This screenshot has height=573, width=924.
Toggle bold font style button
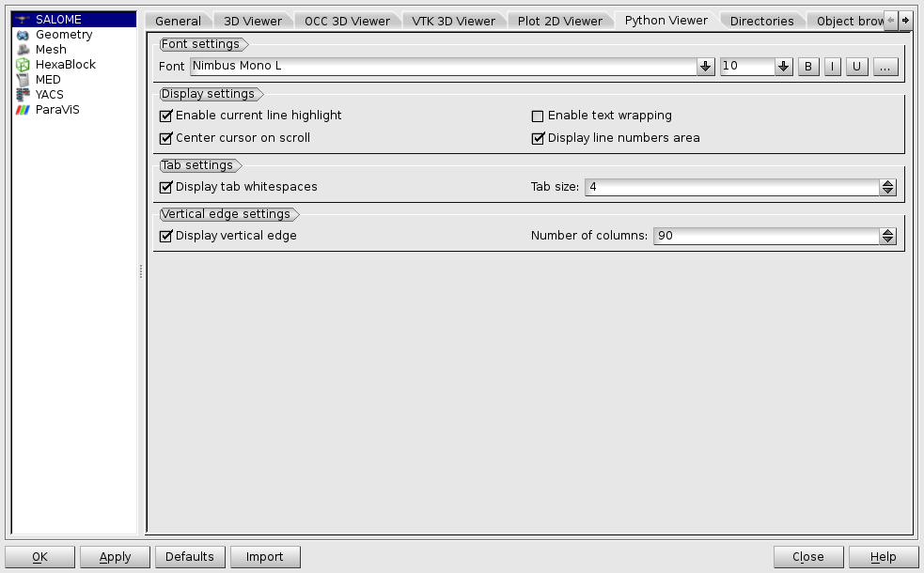(x=808, y=67)
